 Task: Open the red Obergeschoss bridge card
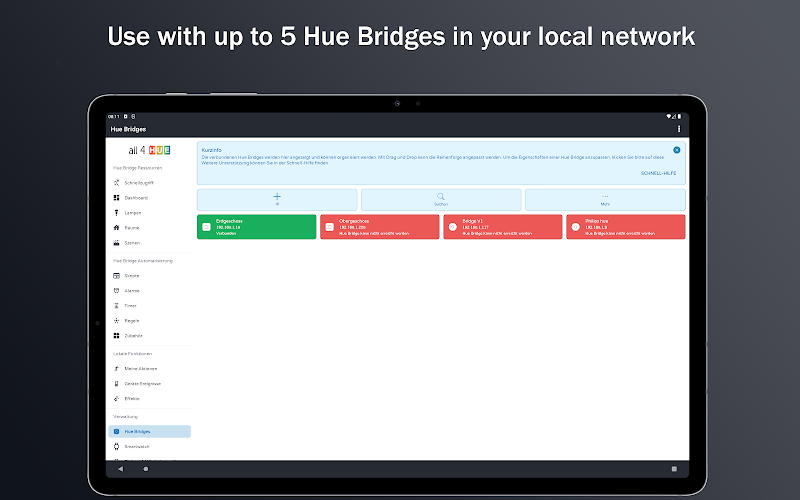point(380,227)
